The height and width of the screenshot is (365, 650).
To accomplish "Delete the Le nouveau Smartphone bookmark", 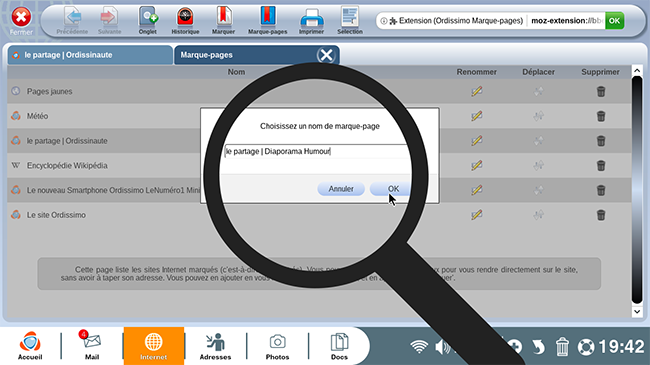I will tap(601, 190).
